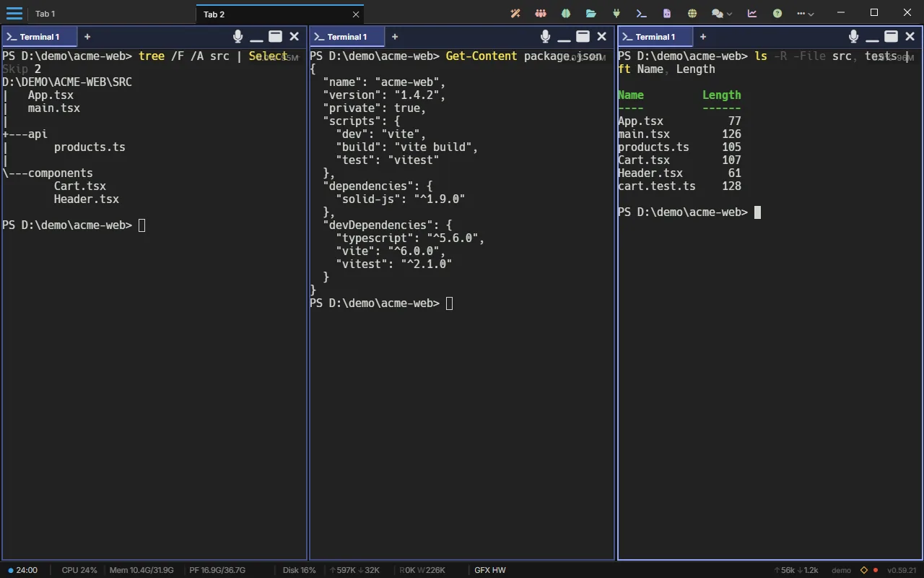Open a new terminal from top toolbar
This screenshot has width=924, height=578.
[x=641, y=13]
